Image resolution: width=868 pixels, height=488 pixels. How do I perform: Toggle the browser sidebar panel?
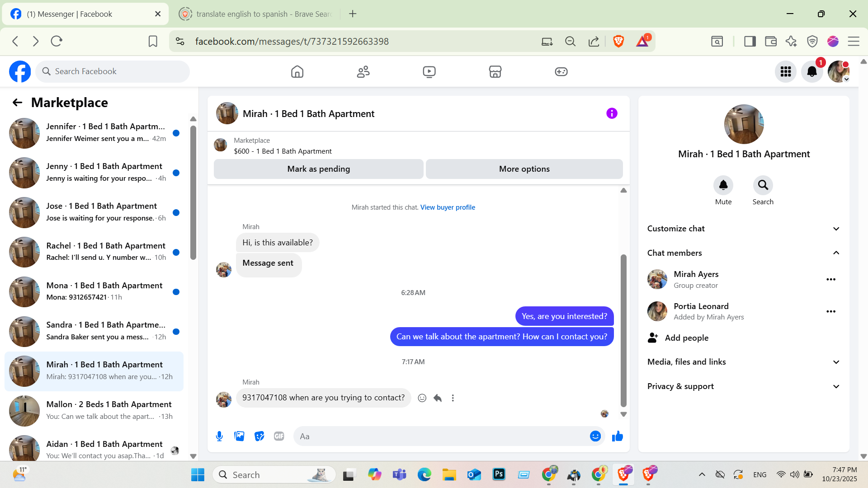coord(750,42)
